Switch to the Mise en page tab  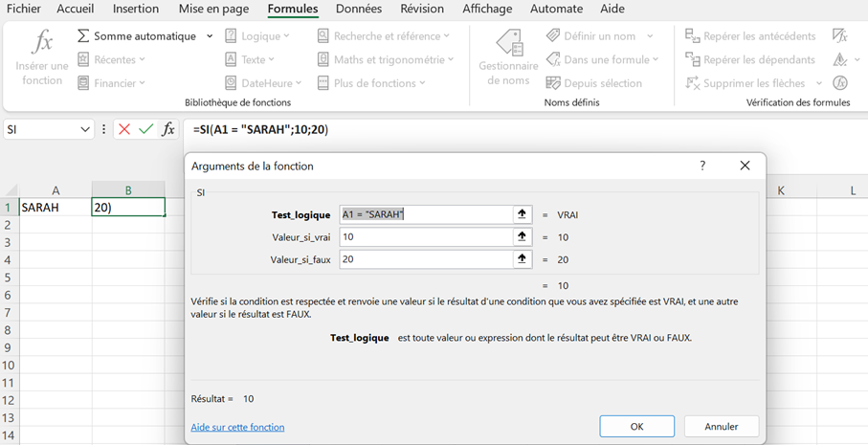point(213,9)
